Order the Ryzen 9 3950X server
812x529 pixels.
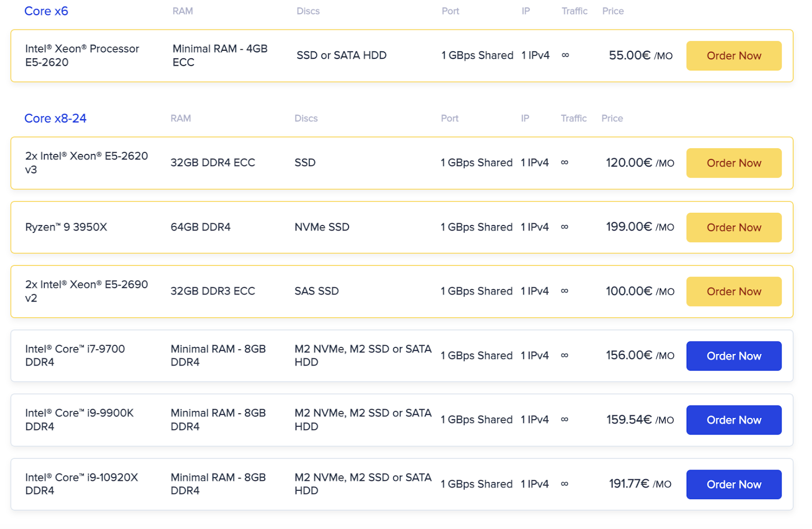[733, 227]
